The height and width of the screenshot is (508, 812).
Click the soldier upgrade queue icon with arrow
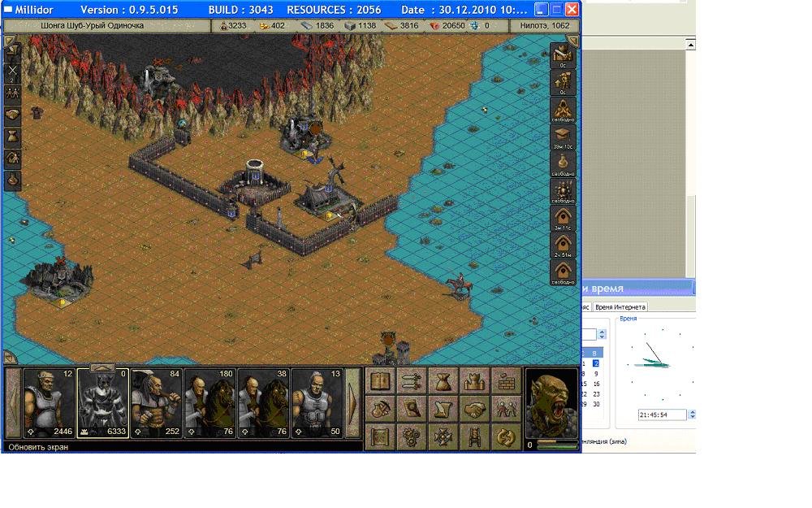point(563,83)
